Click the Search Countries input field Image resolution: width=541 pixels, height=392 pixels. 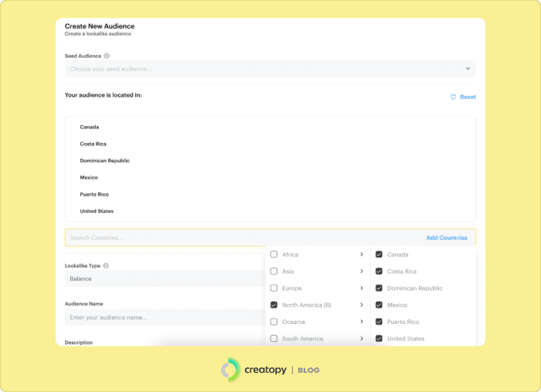coord(232,237)
